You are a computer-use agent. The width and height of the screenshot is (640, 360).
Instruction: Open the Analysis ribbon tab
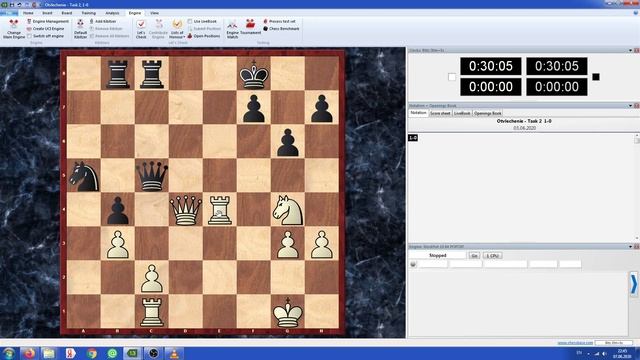pyautogui.click(x=112, y=13)
